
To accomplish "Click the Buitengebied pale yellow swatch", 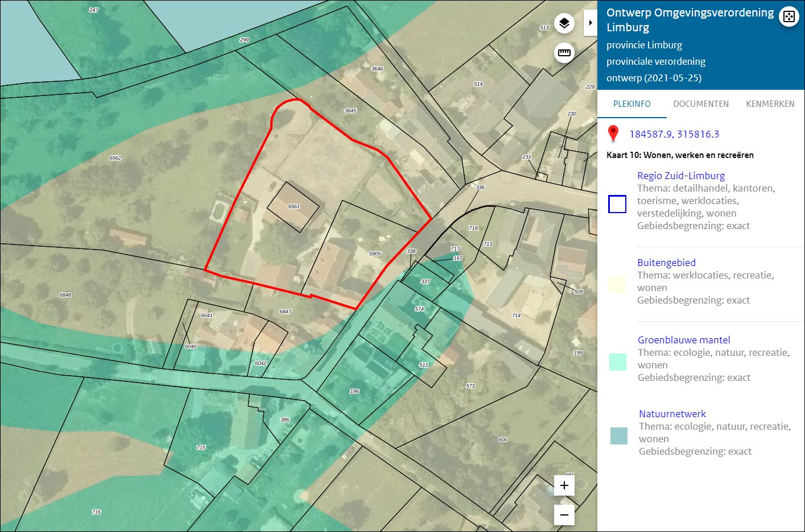I will coord(617,285).
